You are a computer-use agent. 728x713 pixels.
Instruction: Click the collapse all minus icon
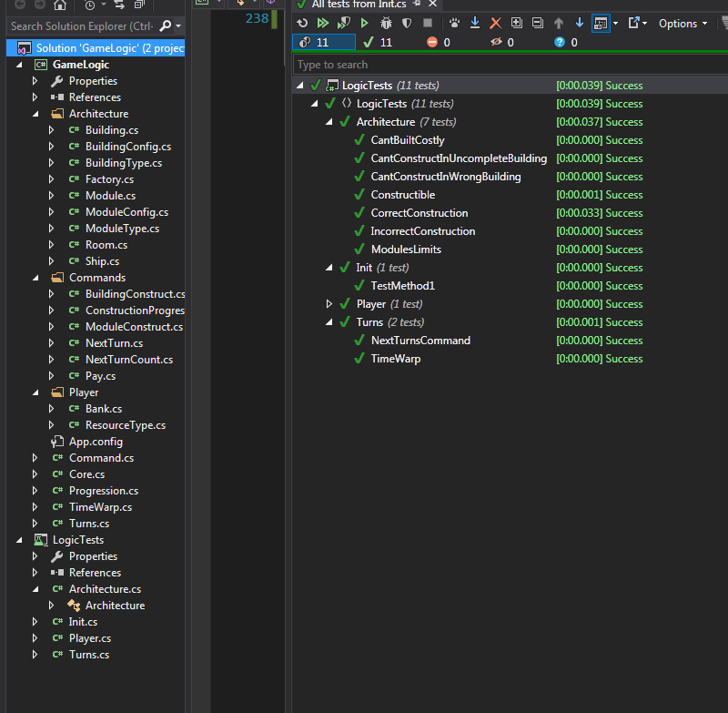coord(537,23)
